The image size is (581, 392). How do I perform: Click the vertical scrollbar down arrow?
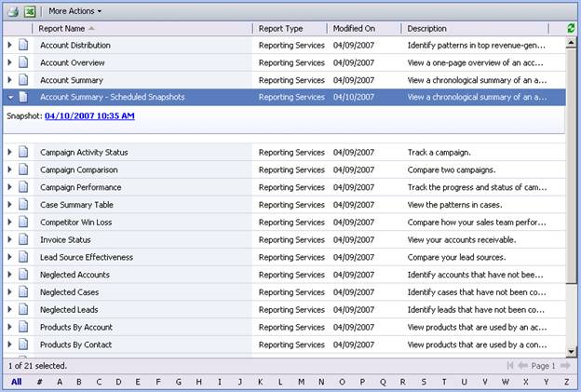pos(572,352)
